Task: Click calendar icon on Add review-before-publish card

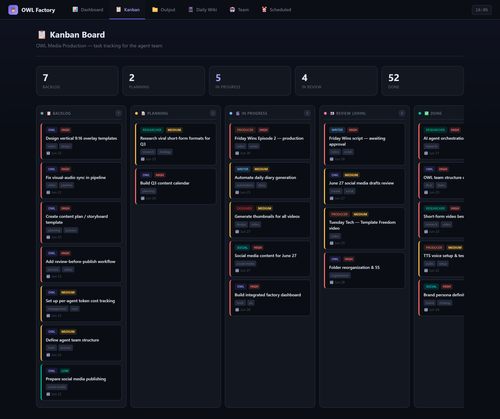Action: coord(48,276)
